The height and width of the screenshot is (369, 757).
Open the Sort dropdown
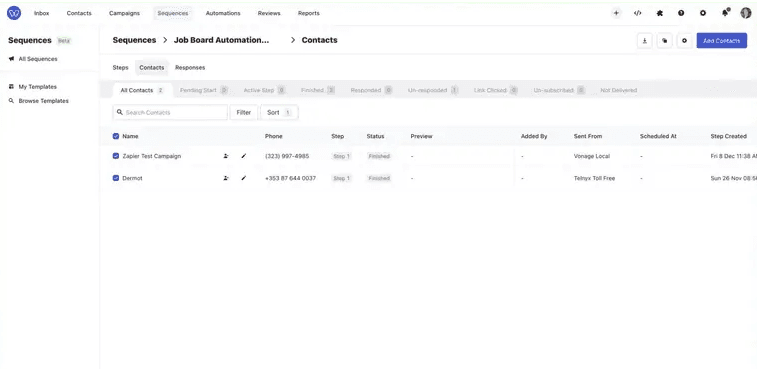click(x=279, y=112)
